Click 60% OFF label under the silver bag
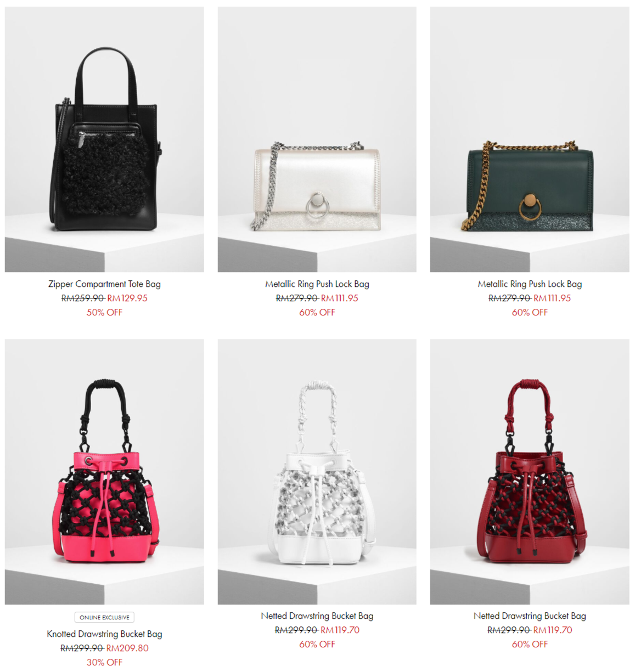 317,313
